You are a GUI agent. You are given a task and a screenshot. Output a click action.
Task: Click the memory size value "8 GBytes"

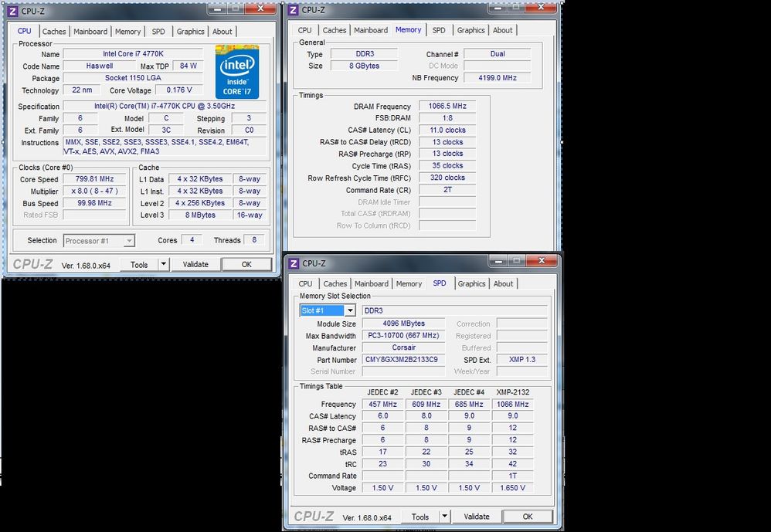[x=365, y=66]
